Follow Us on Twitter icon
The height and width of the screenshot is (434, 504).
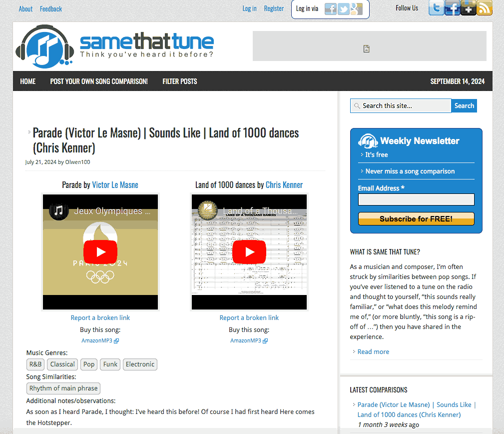click(436, 7)
